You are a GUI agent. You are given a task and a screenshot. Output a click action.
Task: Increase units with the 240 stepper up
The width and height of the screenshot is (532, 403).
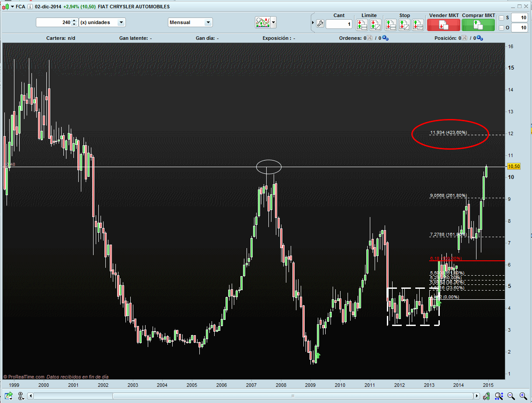pos(74,20)
